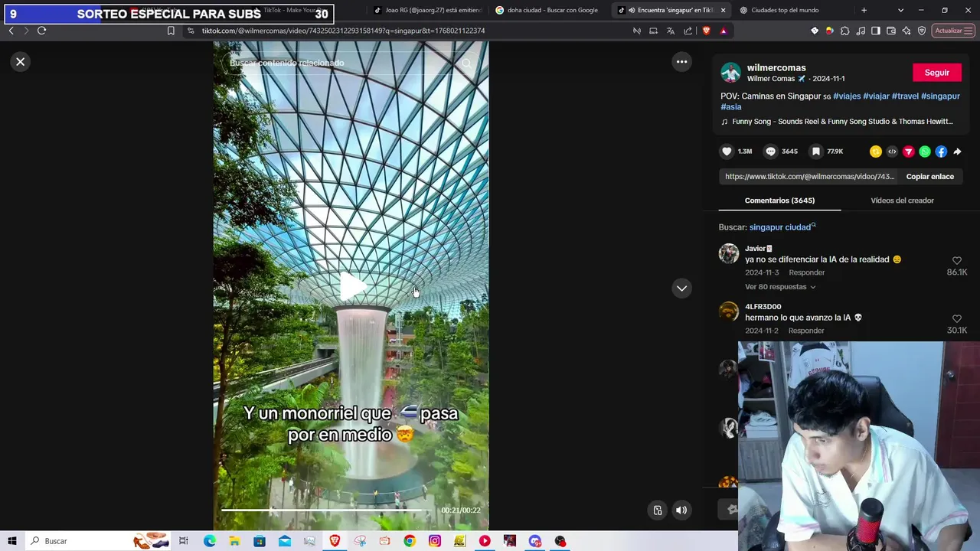Open the wilmercomas profile name

[776, 67]
